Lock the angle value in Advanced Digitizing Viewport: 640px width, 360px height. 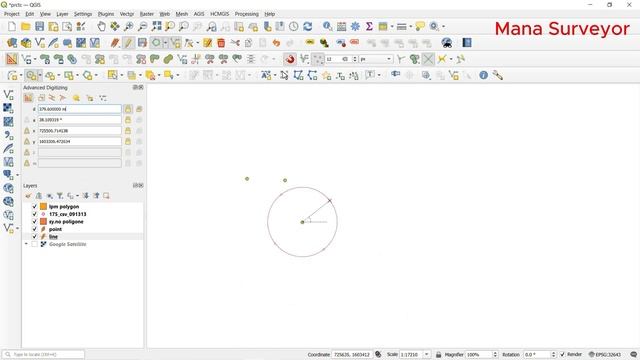pos(128,120)
